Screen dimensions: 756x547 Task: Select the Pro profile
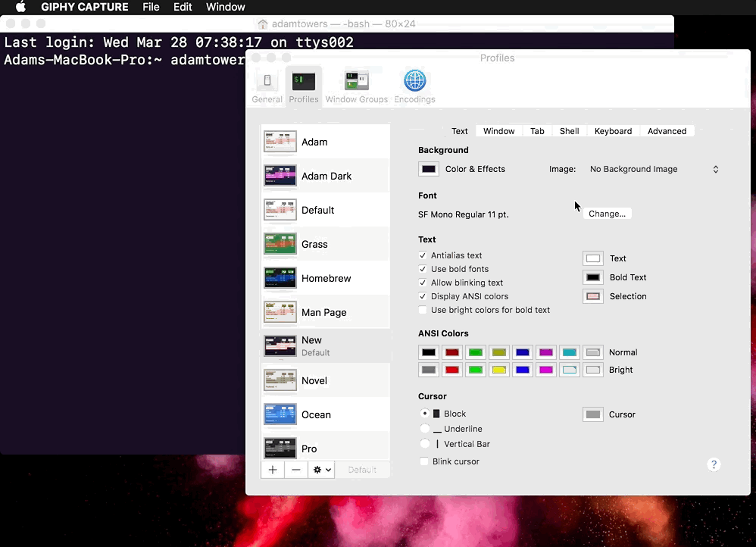click(x=326, y=446)
